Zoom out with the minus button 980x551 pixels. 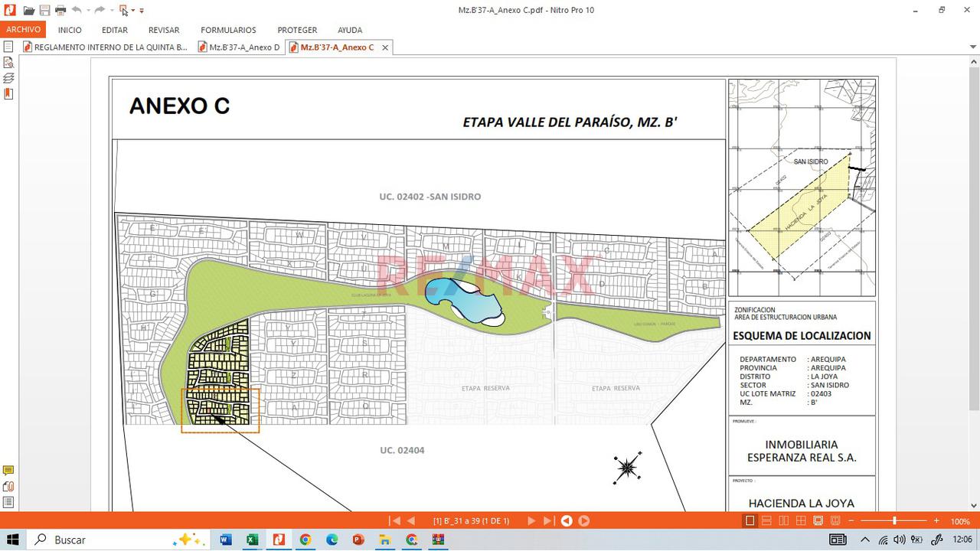[853, 521]
